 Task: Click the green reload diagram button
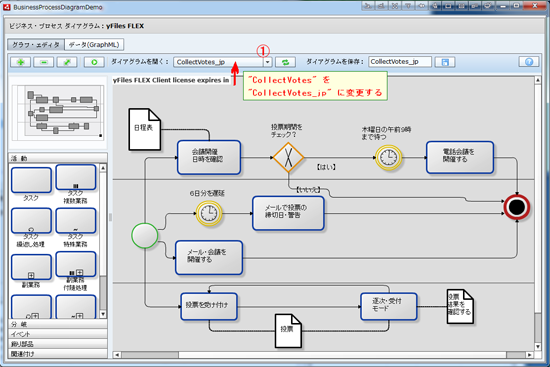coord(285,62)
